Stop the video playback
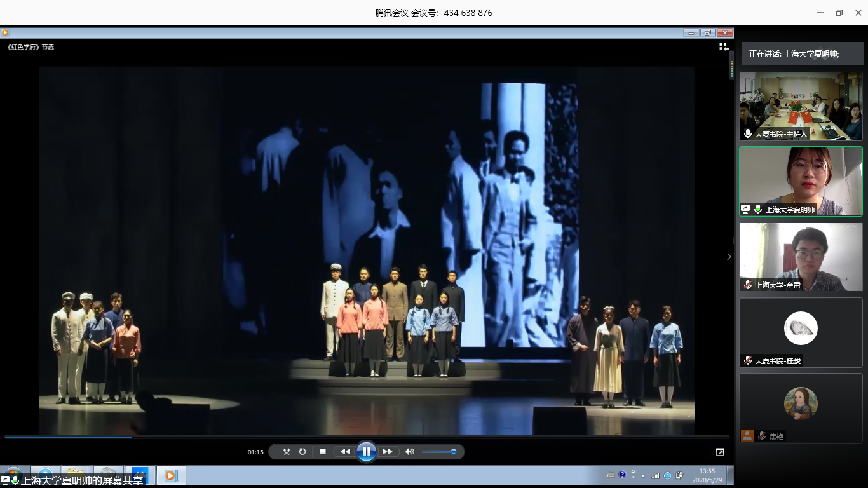The width and height of the screenshot is (868, 488). coord(323,452)
